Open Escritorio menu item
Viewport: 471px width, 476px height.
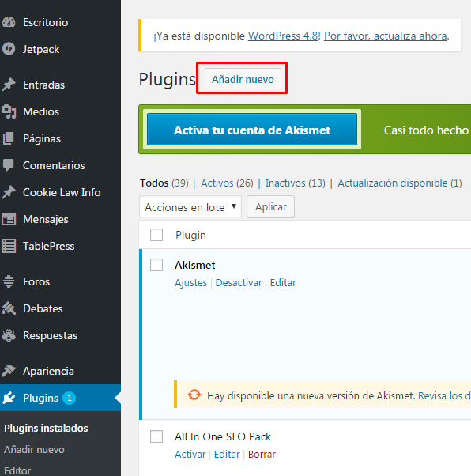click(x=46, y=22)
